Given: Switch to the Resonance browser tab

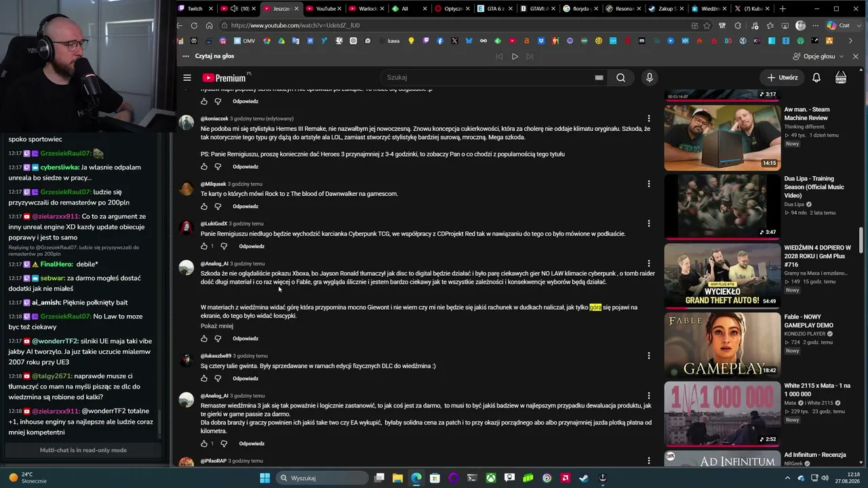Looking at the screenshot, I should tap(622, 9).
